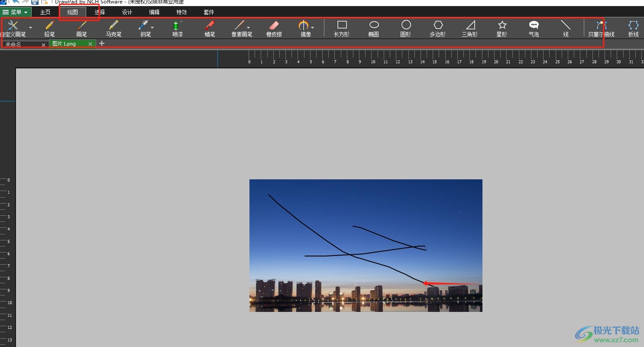Open the 钢笔 pen tool dropdown arrow

click(152, 28)
